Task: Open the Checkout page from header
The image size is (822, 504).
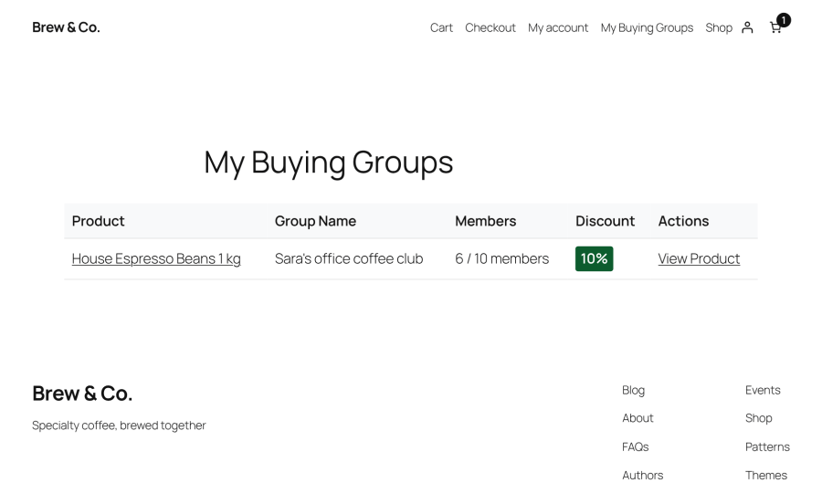Action: pyautogui.click(x=490, y=27)
